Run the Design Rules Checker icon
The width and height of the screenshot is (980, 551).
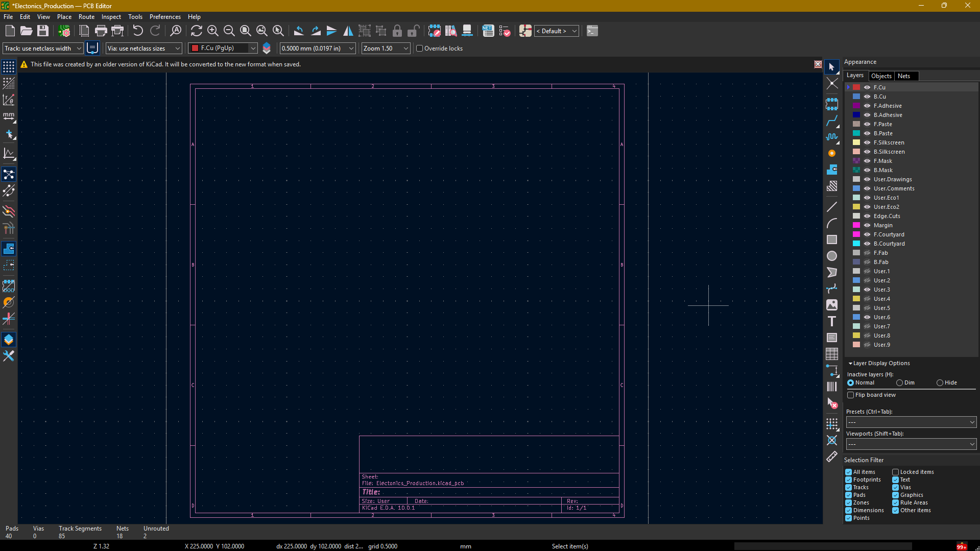pyautogui.click(x=505, y=31)
